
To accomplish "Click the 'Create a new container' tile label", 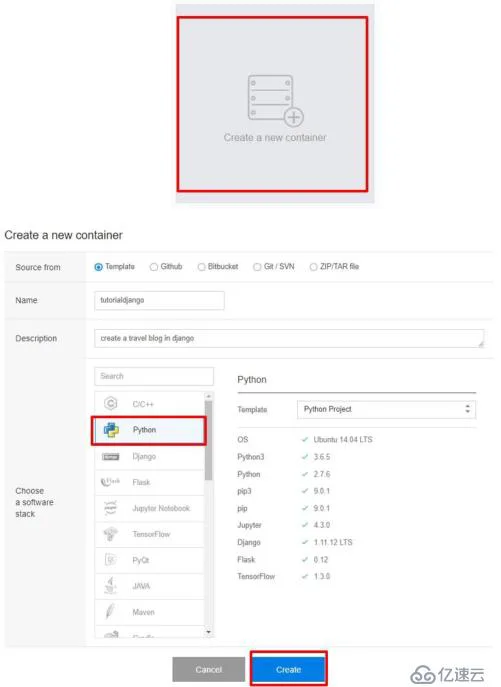I will click(275, 138).
